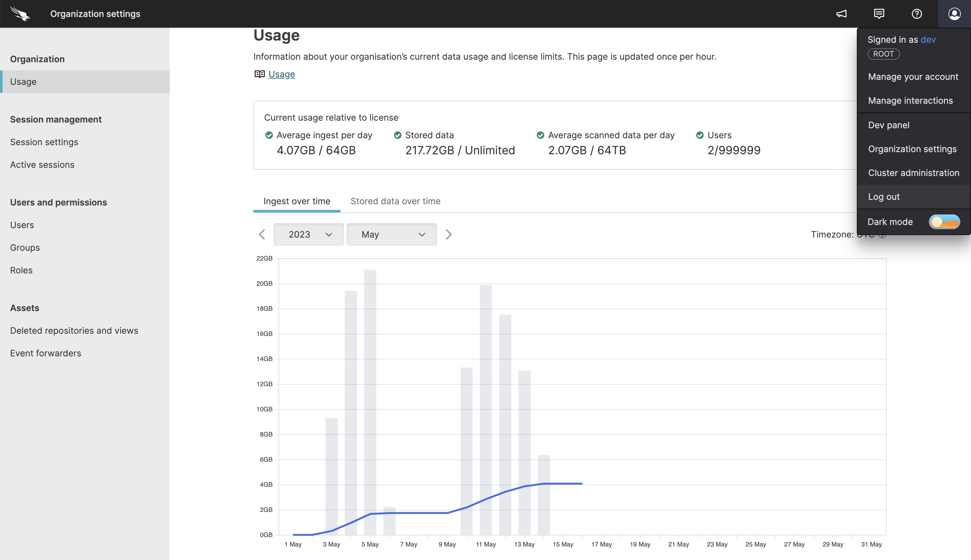Open the chat/messages icon
The width and height of the screenshot is (971, 560).
coord(879,13)
